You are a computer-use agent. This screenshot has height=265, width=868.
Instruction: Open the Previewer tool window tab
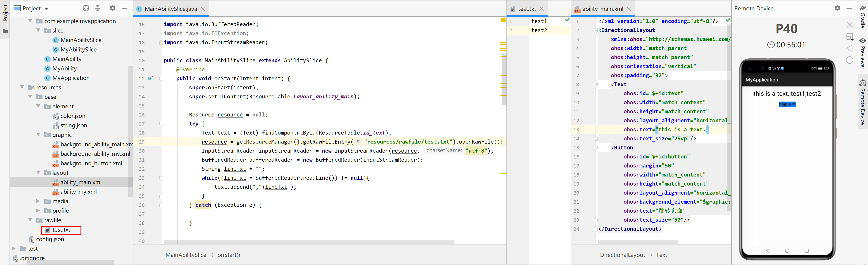pos(863,54)
